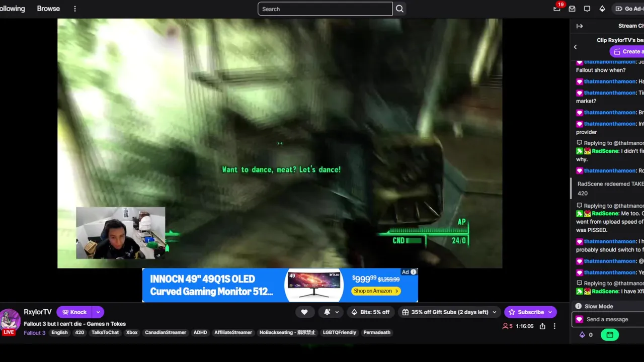Screen dimensions: 644x362
Task: Click the heart follow icon button
Action: point(304,312)
